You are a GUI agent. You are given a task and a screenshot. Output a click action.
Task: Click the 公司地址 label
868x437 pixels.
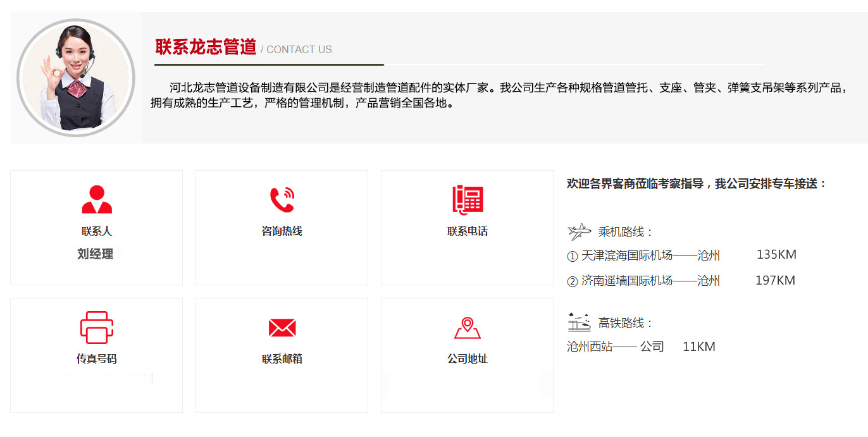click(x=468, y=359)
